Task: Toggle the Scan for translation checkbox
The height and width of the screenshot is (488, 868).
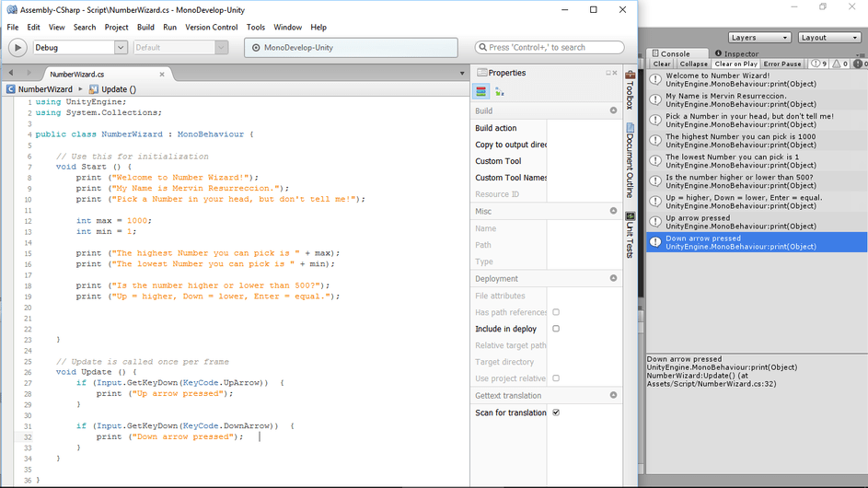Action: 556,412
